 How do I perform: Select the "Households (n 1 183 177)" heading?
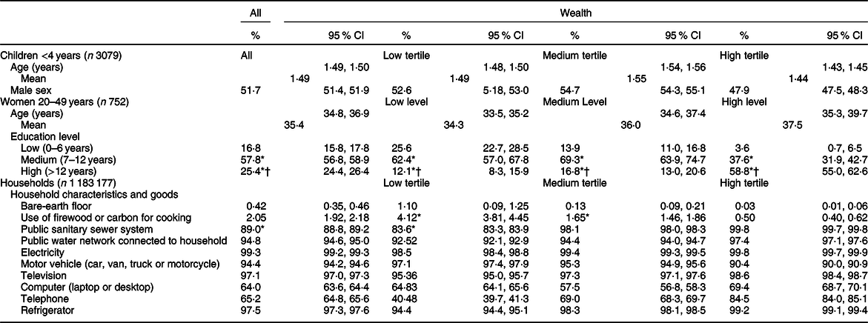click(x=56, y=179)
